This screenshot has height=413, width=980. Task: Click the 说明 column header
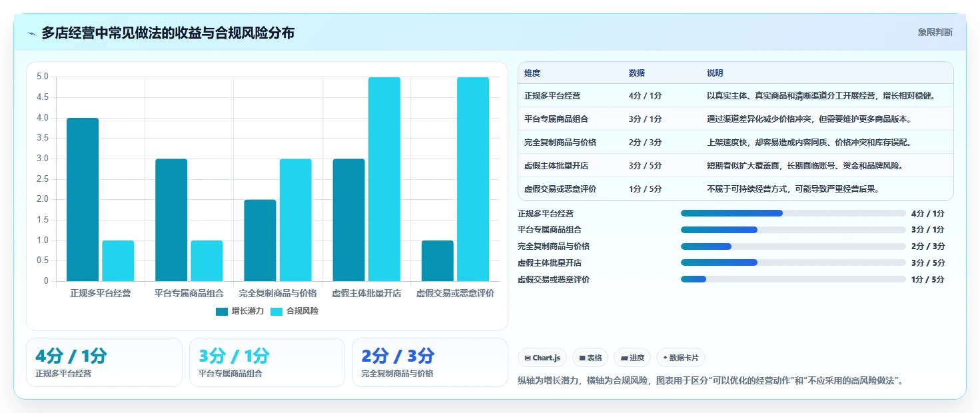click(715, 73)
